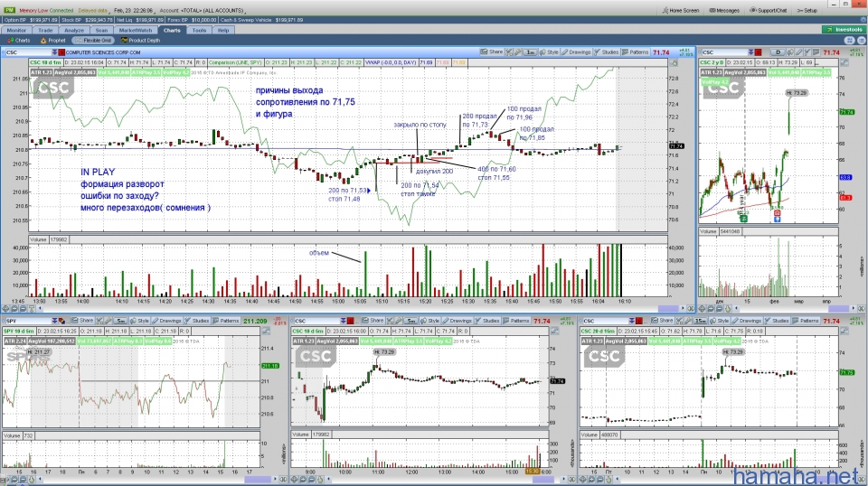Go to Home Screen
Viewport: 868px width, 486px height.
tap(680, 11)
